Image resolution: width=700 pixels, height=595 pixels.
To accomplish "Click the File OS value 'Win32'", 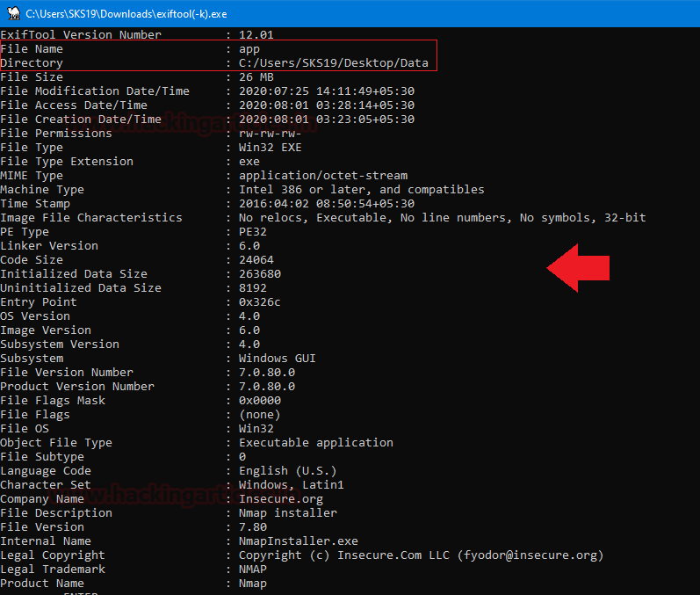I will pos(256,429).
